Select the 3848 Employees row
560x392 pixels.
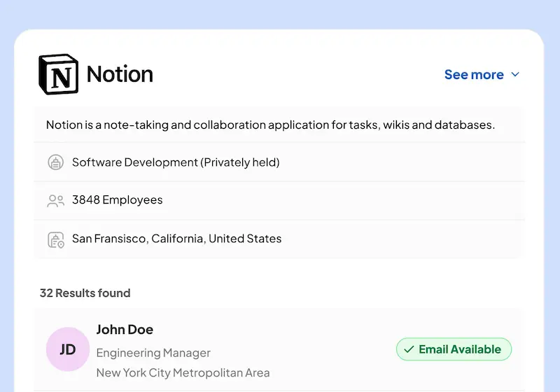pos(118,200)
